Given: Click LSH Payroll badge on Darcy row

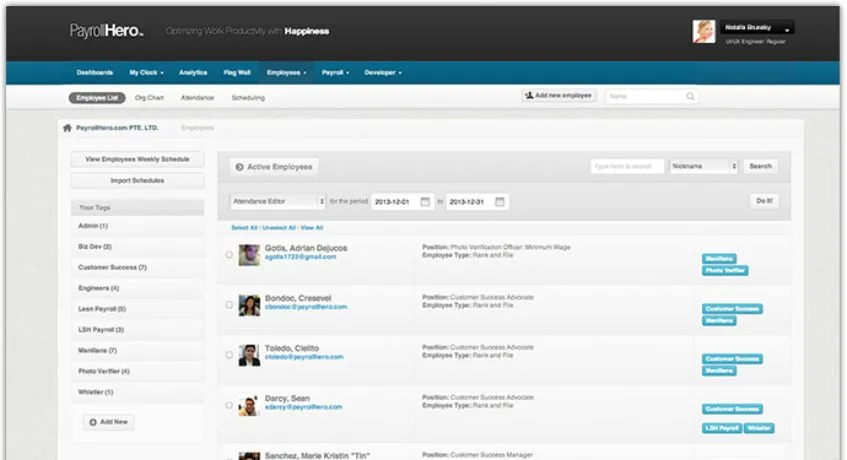Looking at the screenshot, I should [722, 428].
